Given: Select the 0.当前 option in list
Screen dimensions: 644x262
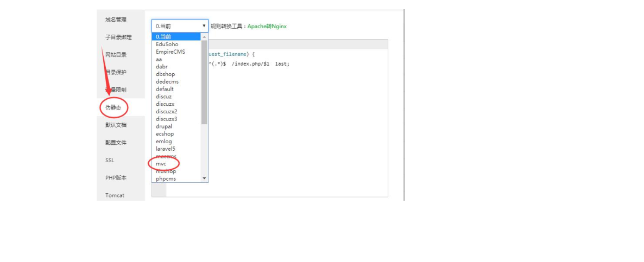Looking at the screenshot, I should click(x=176, y=36).
